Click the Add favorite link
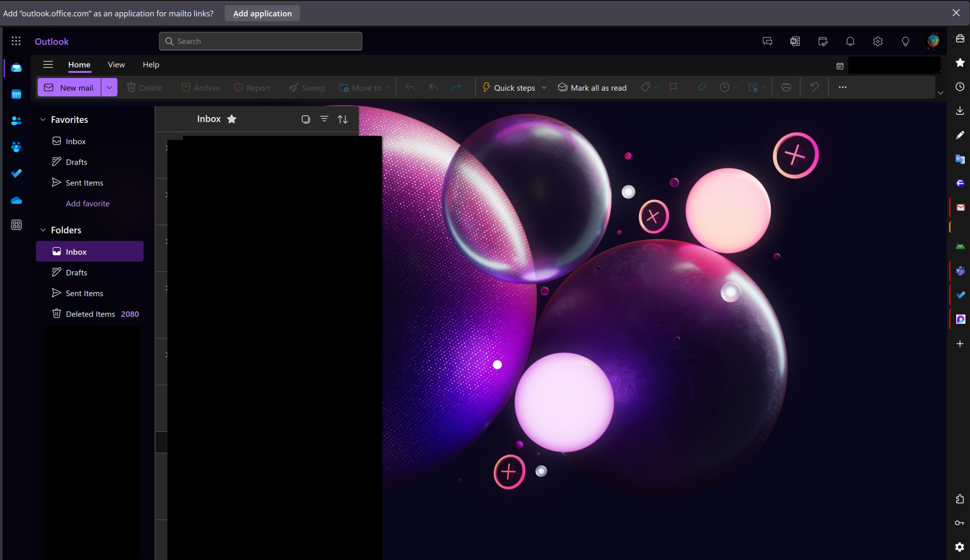Viewport: 970px width, 560px height. [x=88, y=204]
